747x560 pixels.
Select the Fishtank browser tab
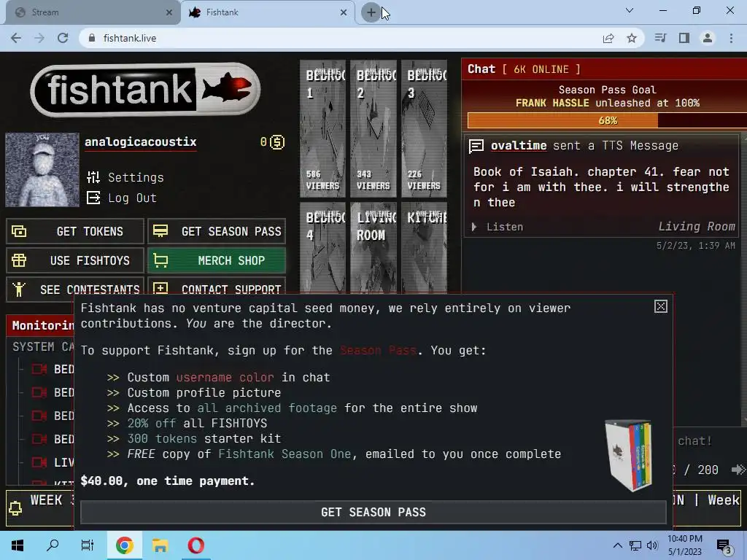268,12
